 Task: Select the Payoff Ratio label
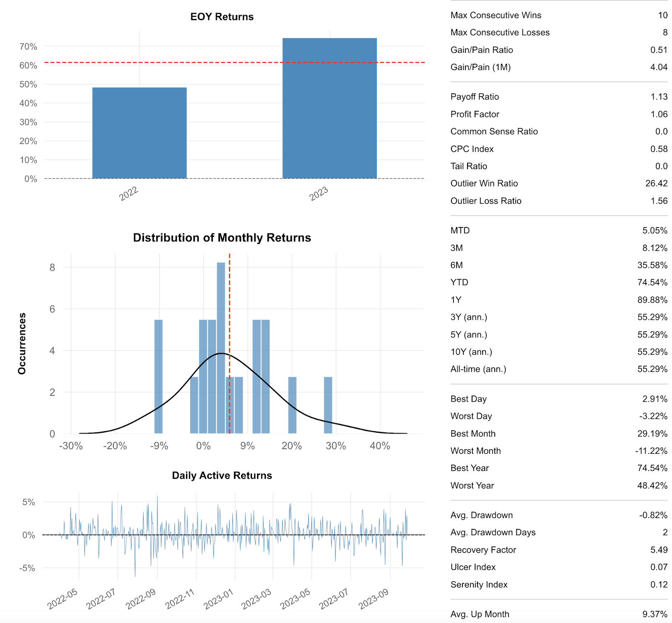475,97
